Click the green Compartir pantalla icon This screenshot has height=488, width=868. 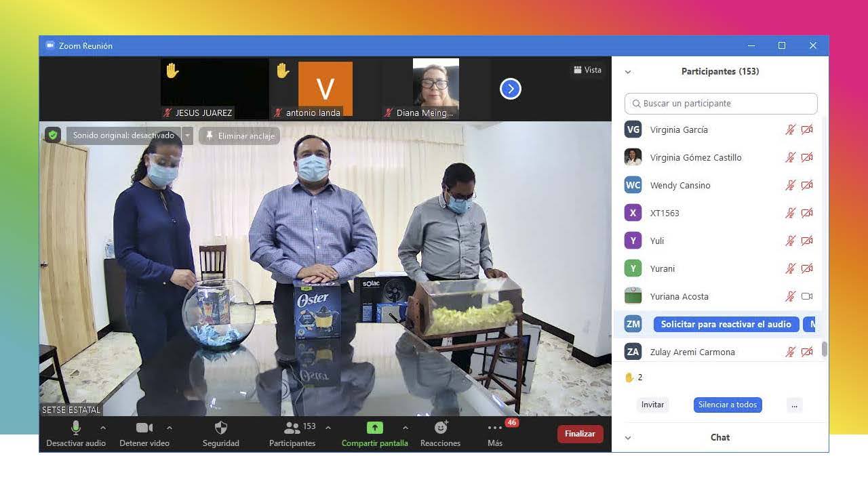click(374, 428)
